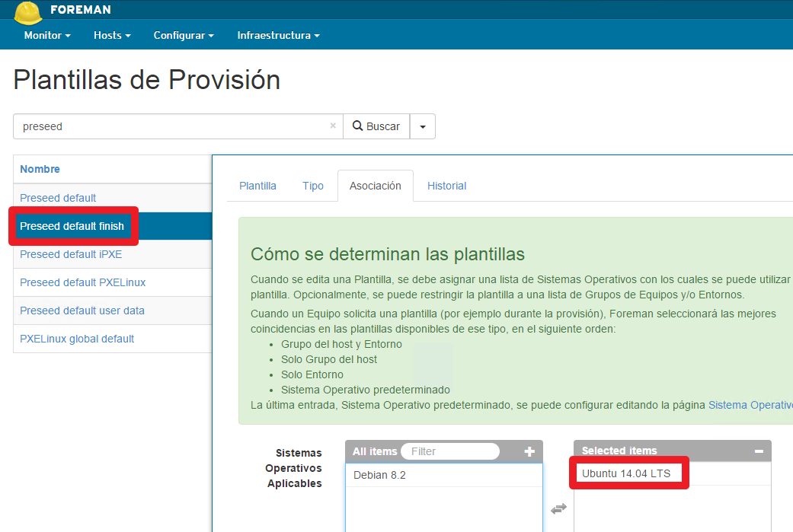Screen dimensions: 793x532
Task: Open the Preseed default iPXE template
Action: tap(71, 254)
